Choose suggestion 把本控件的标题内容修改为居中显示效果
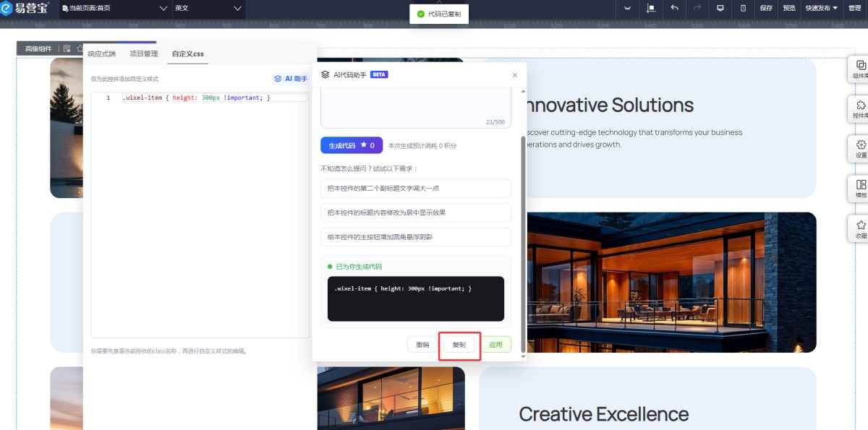This screenshot has height=430, width=868. tap(416, 212)
